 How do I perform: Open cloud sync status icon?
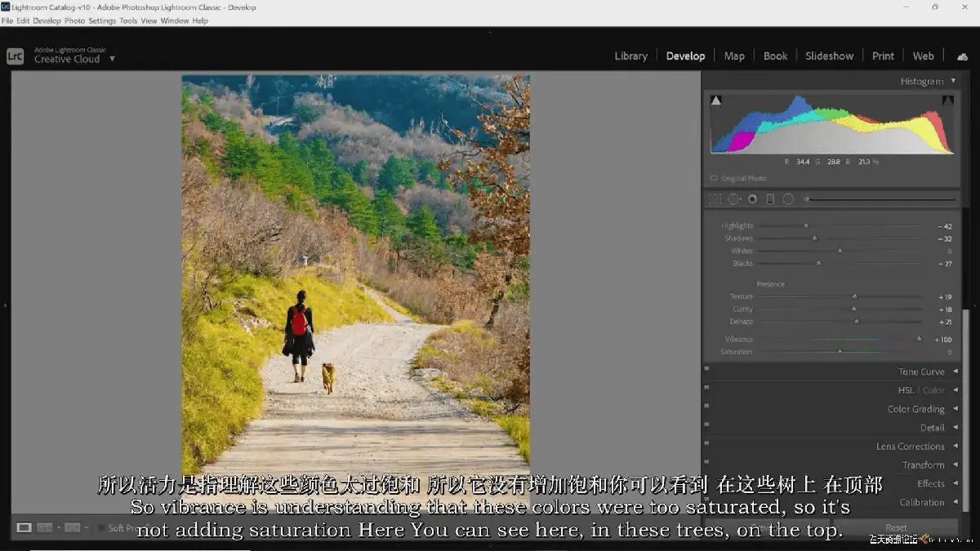pyautogui.click(x=962, y=56)
